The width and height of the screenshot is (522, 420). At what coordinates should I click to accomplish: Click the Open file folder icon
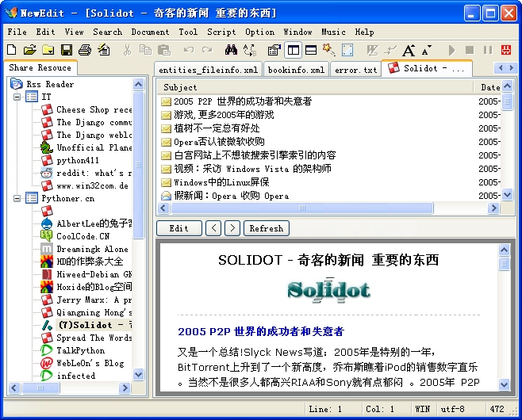(x=30, y=50)
